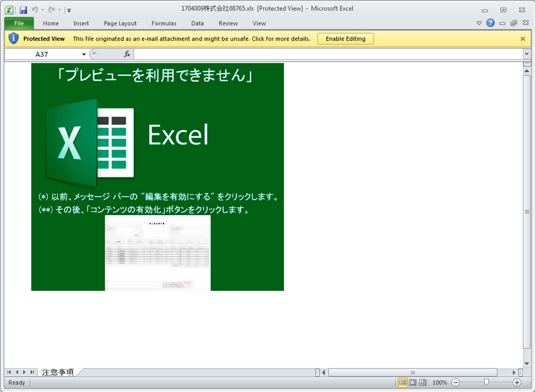
Task: Click the horizontal scrollbar left arrow
Action: (324, 372)
